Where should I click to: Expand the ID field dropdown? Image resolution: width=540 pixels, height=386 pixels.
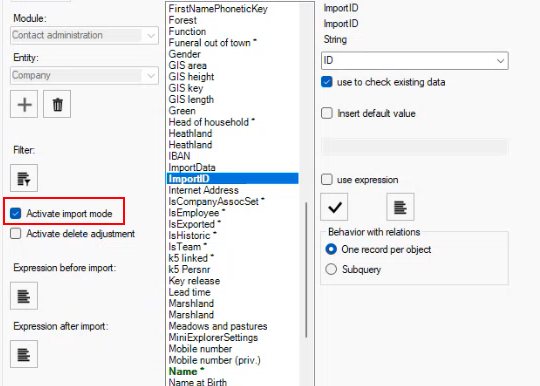415,61
